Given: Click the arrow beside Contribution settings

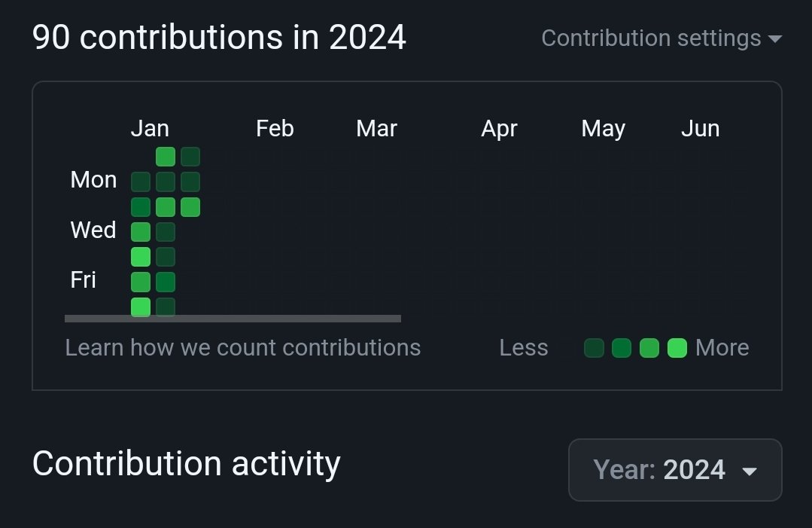Looking at the screenshot, I should coord(774,38).
